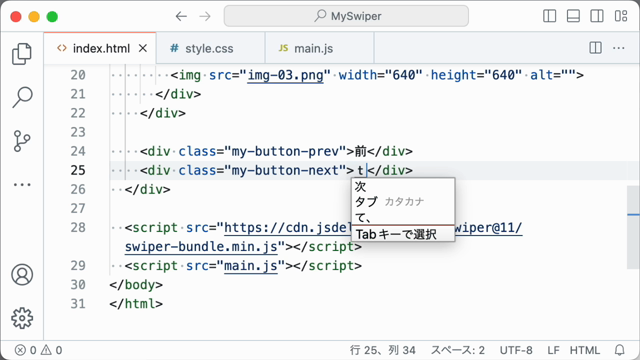The width and height of the screenshot is (640, 360).
Task: Open the Search view icon
Action: pyautogui.click(x=22, y=97)
